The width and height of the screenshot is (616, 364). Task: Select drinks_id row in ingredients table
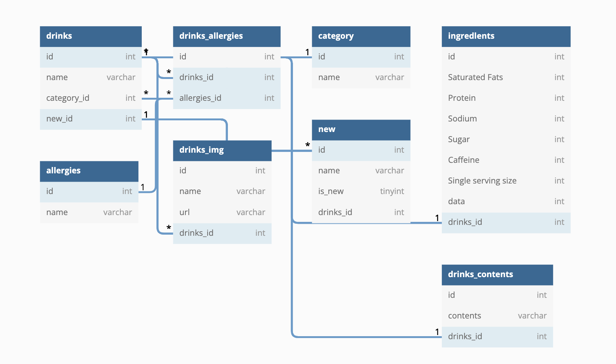coord(506,223)
